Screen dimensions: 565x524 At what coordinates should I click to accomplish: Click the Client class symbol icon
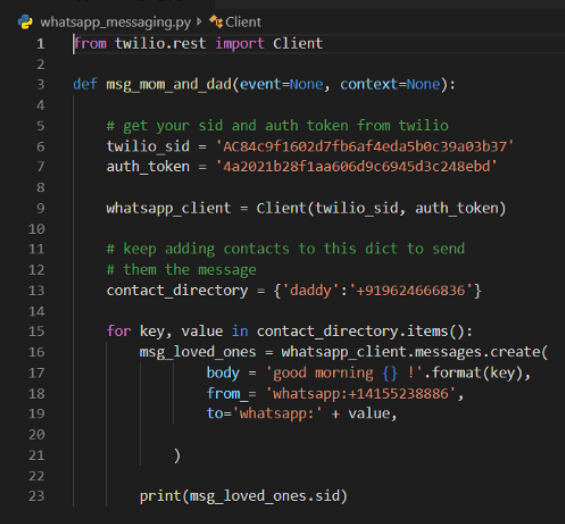[216, 22]
